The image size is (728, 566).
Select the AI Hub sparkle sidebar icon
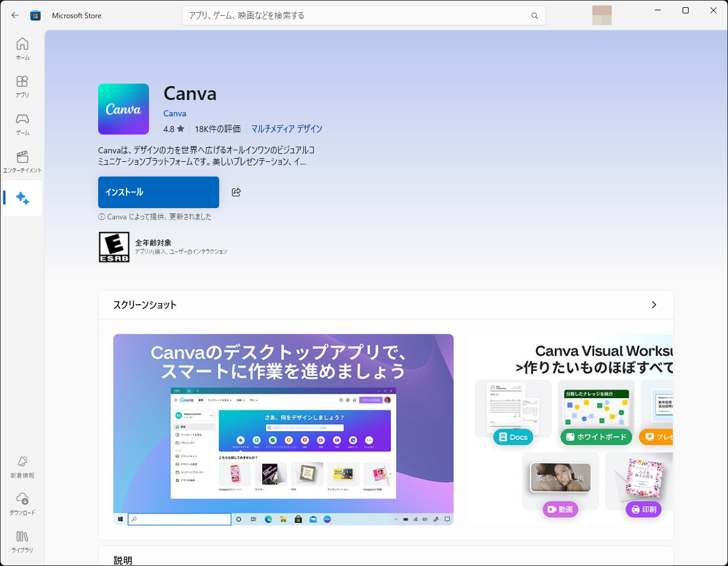[22, 198]
